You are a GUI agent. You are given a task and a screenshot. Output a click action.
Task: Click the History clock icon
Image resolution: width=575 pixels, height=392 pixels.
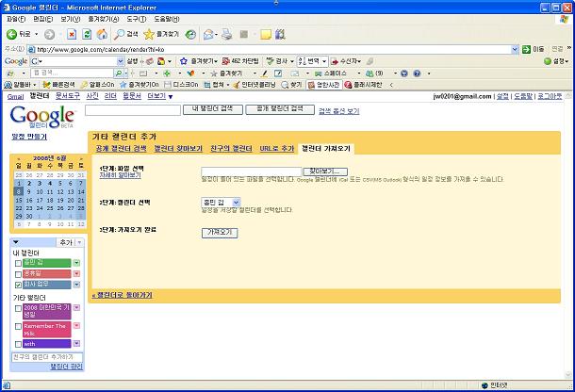[x=190, y=35]
